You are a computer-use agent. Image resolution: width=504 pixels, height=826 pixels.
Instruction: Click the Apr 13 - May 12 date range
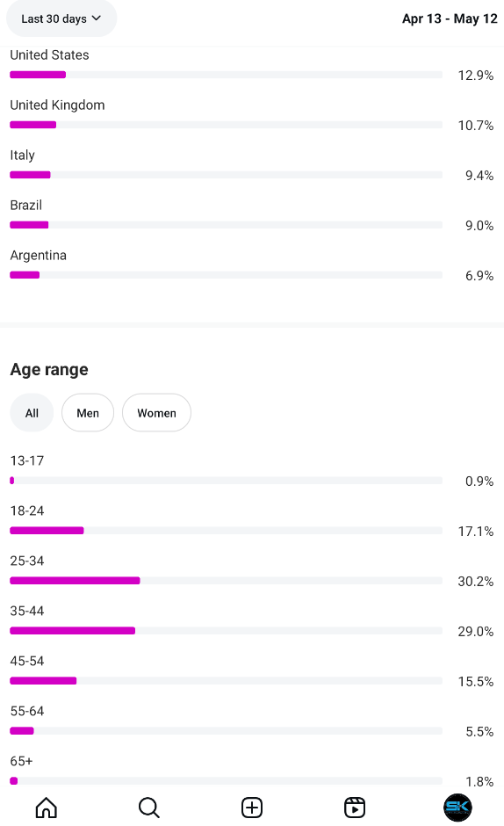(450, 18)
